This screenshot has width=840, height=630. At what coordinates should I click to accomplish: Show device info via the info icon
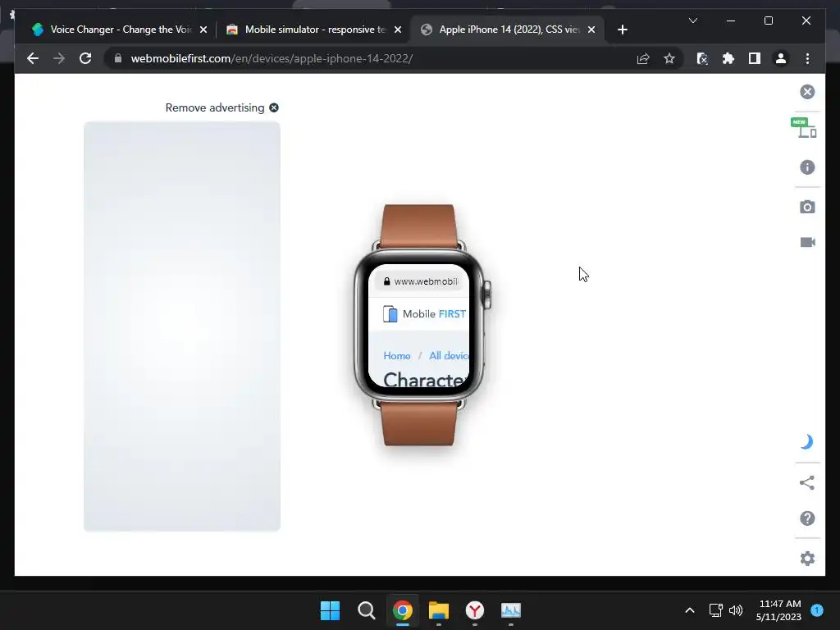[807, 167]
